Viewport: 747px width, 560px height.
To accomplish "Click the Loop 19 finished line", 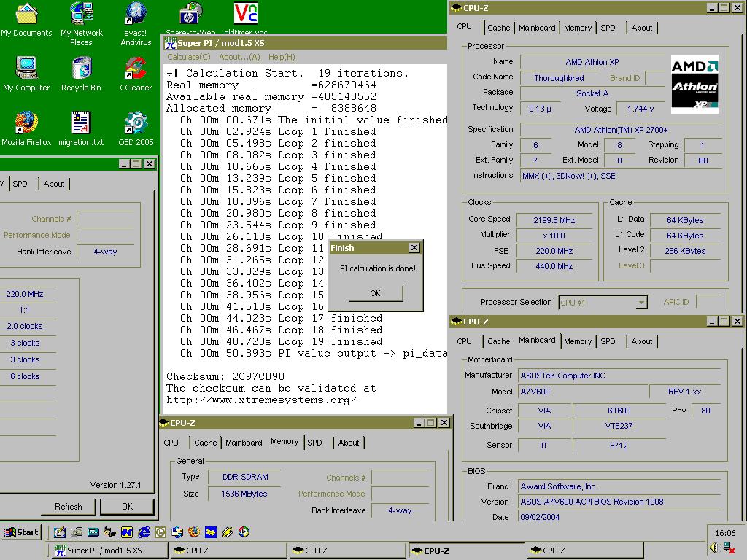I will click(281, 341).
